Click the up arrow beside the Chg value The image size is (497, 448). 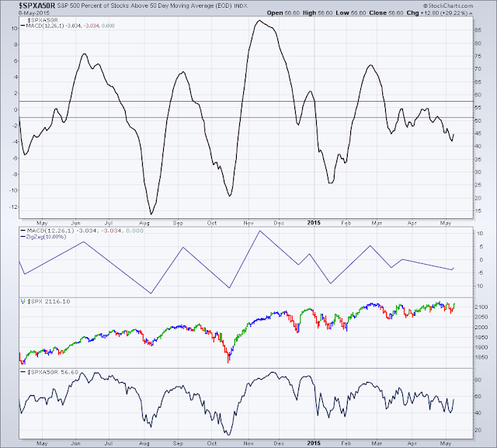click(x=471, y=13)
